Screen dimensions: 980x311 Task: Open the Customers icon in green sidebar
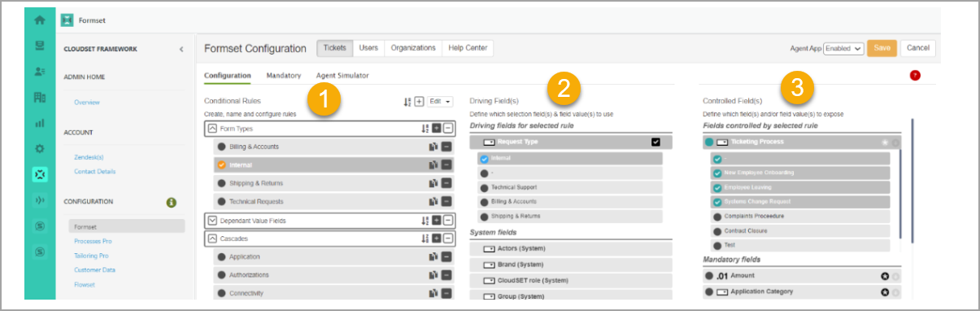pyautogui.click(x=39, y=72)
